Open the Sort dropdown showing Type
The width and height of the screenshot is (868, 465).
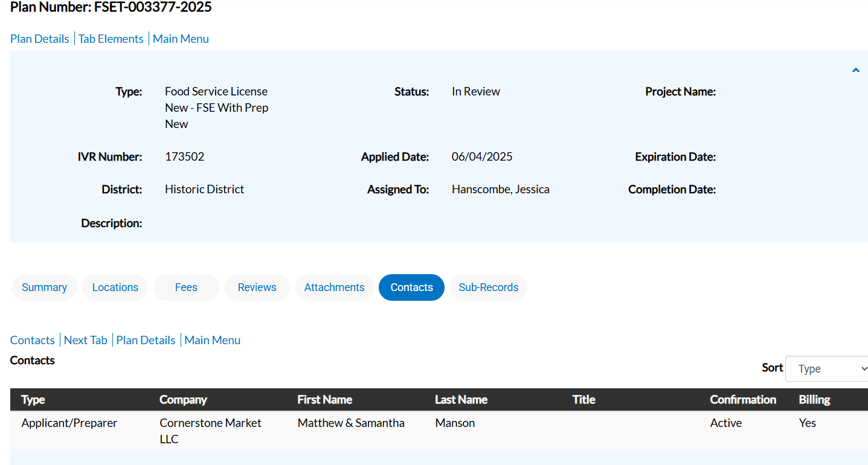[x=826, y=368]
